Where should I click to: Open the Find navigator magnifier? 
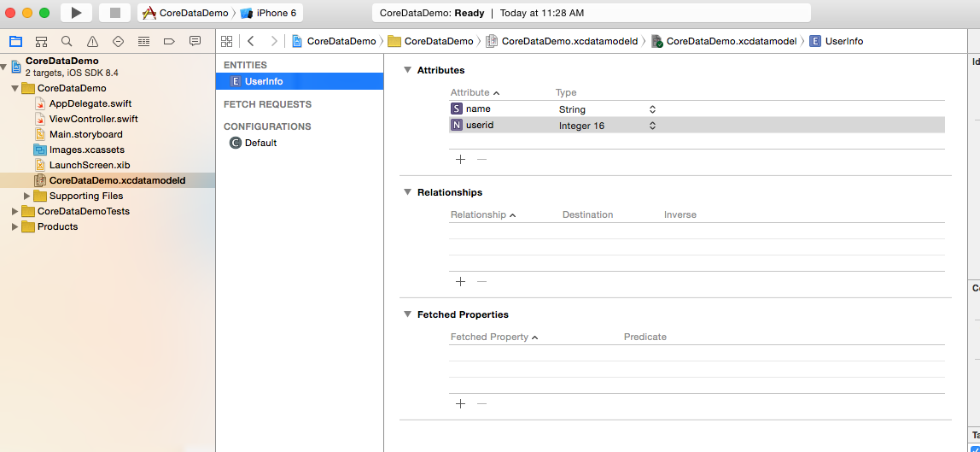tap(67, 41)
